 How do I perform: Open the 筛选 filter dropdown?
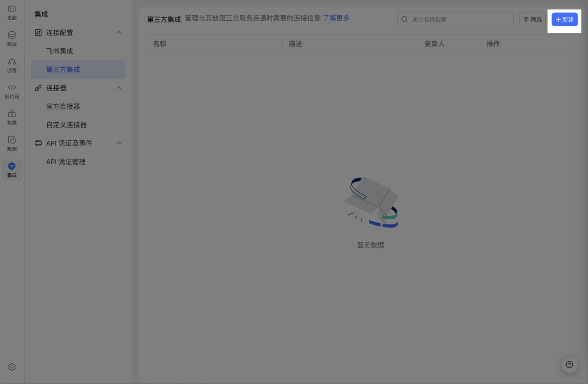[533, 19]
